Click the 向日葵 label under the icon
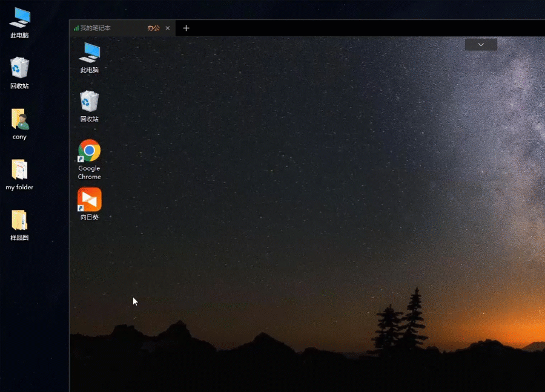The width and height of the screenshot is (545, 392). [89, 217]
